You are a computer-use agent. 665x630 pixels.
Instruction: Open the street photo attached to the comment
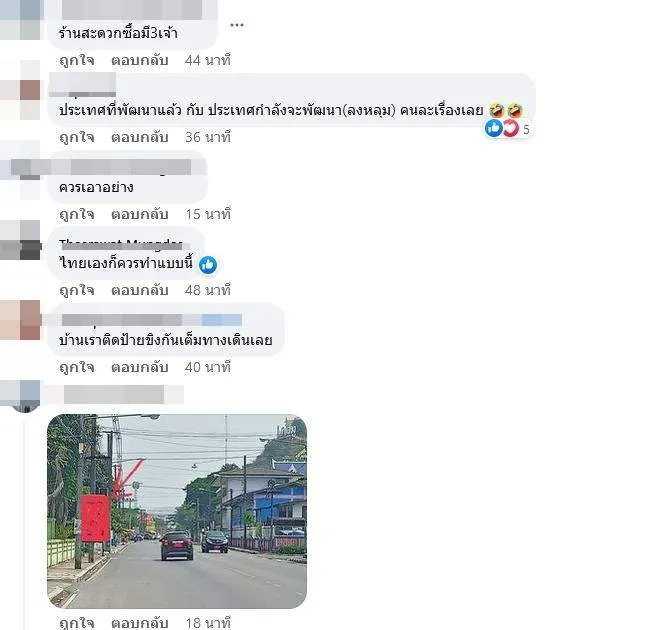[x=177, y=511]
